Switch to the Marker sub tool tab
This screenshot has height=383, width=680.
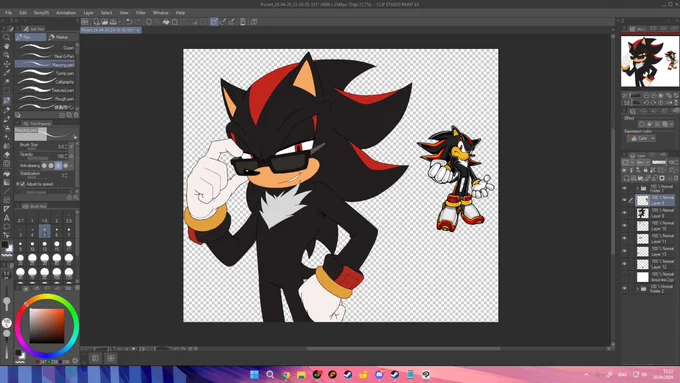click(x=62, y=37)
